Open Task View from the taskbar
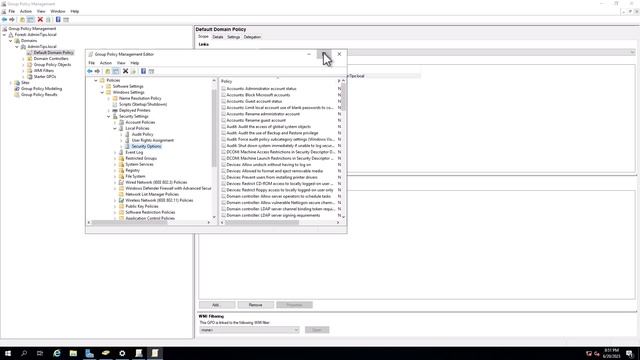The width and height of the screenshot is (640, 360). (x=40, y=353)
